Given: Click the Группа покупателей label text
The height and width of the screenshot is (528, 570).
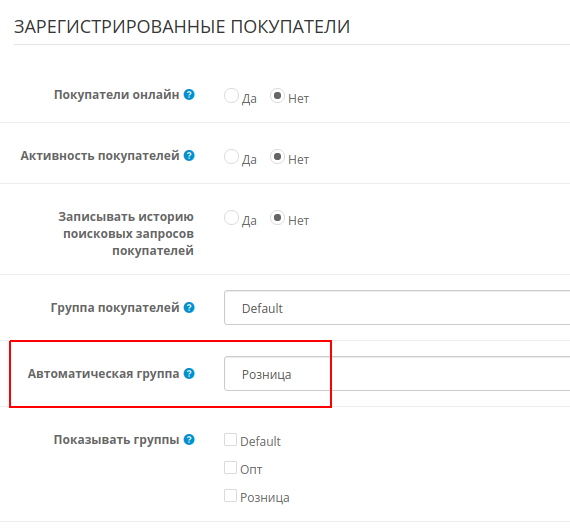Looking at the screenshot, I should coord(115,308).
